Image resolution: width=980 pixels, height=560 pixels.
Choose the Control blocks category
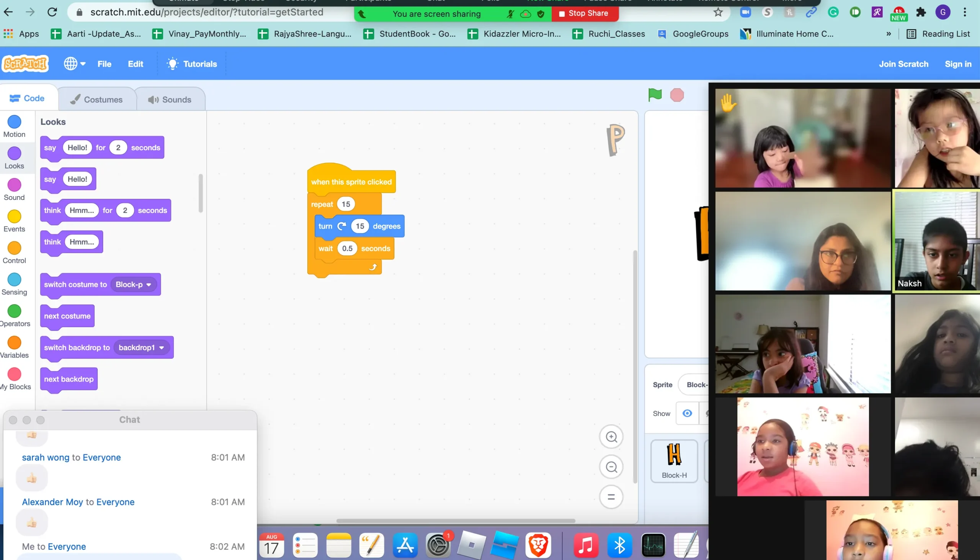14,253
